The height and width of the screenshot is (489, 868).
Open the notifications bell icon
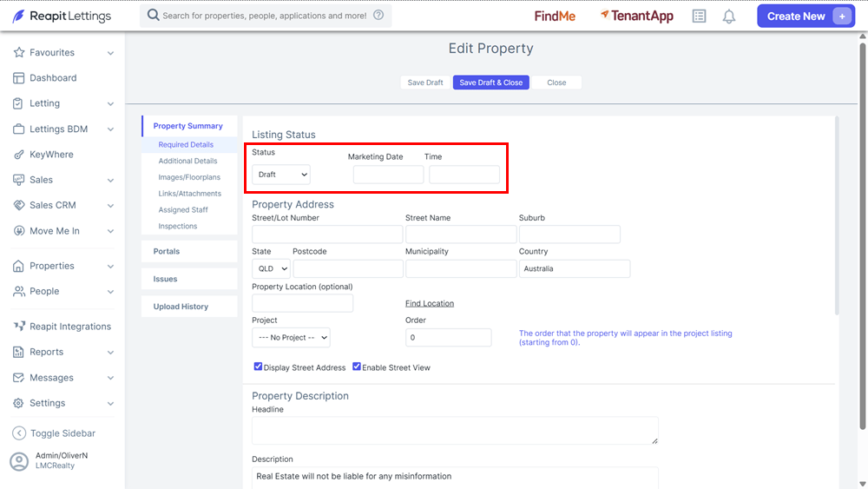pos(729,17)
